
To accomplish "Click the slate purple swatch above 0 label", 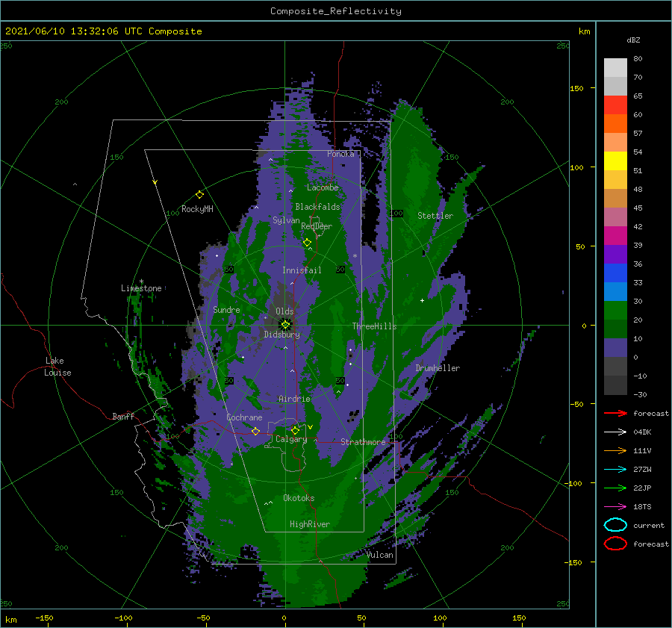I will pos(615,347).
